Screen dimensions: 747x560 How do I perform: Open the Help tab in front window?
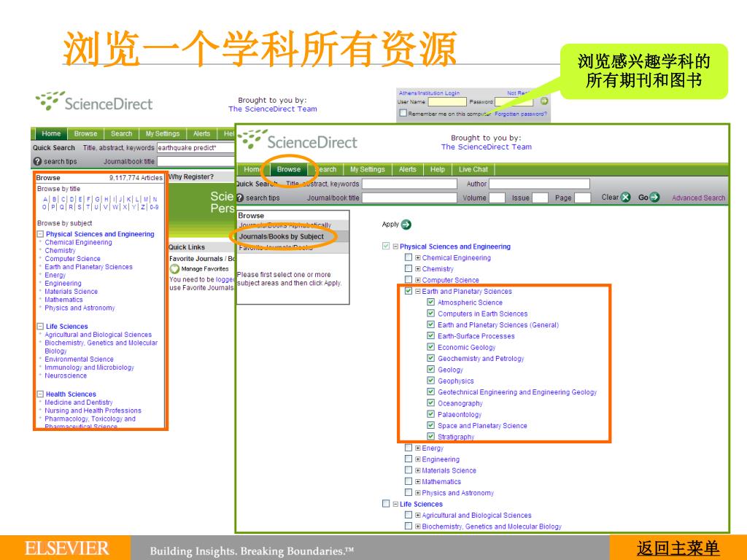click(438, 169)
